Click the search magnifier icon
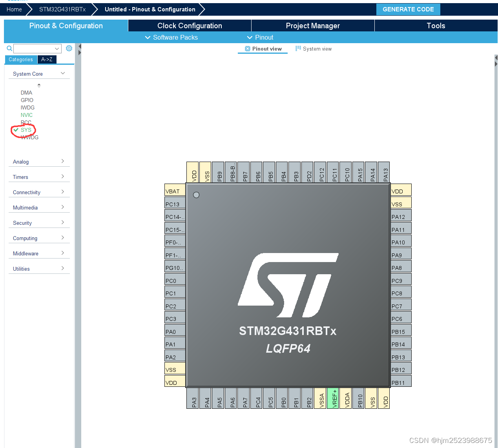Screen dimensions: 498x448 [x=9, y=48]
